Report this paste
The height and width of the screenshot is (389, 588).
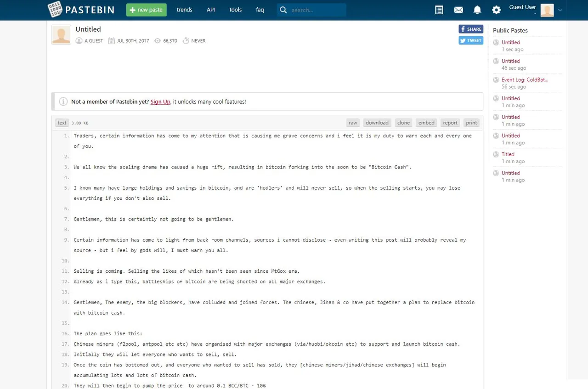[450, 123]
